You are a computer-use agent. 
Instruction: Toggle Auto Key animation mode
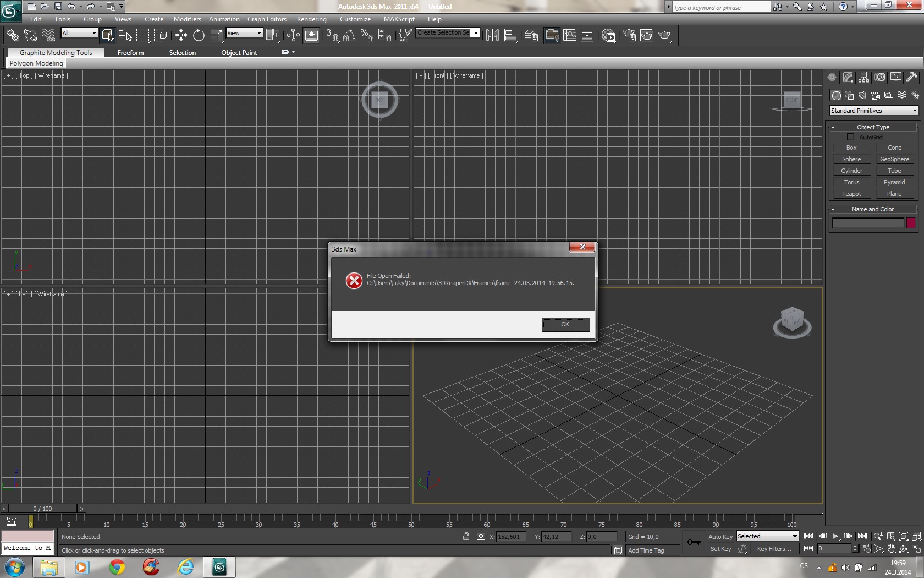(x=720, y=537)
